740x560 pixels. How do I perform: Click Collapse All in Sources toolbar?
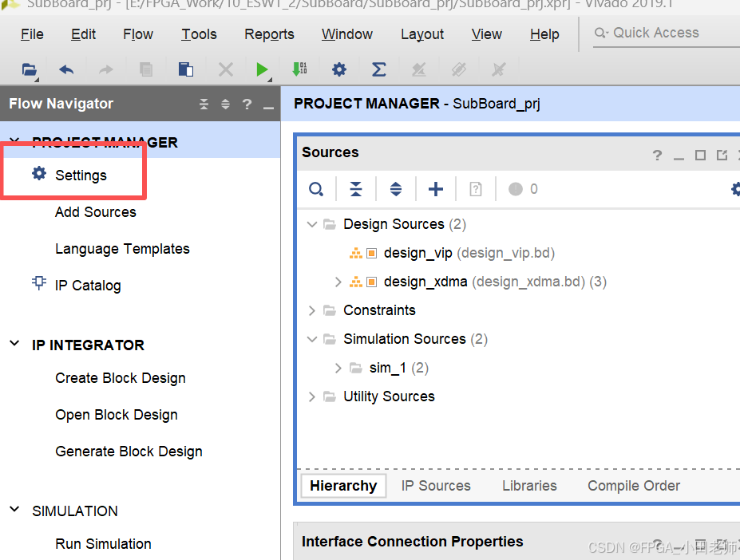[356, 189]
